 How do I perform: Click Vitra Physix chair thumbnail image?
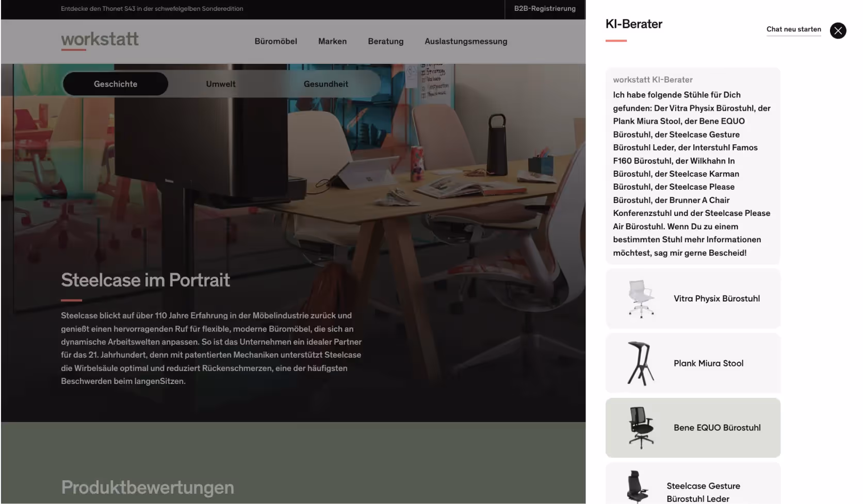641,298
